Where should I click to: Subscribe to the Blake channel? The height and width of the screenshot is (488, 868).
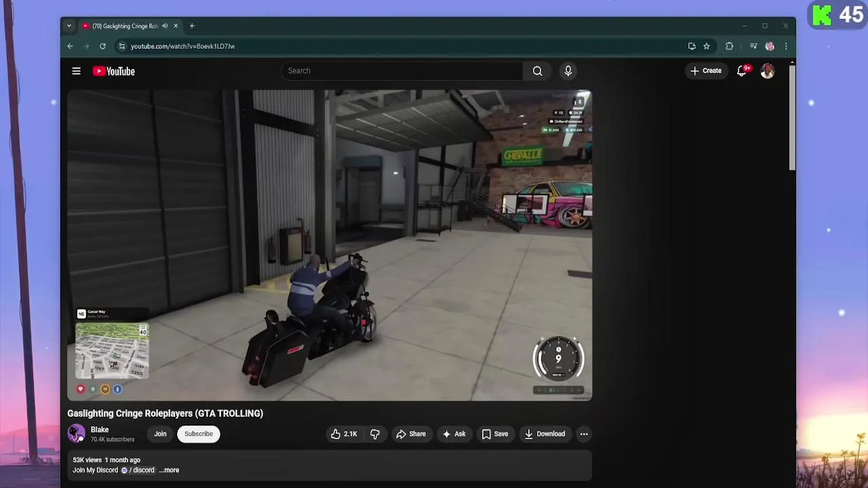coord(199,434)
